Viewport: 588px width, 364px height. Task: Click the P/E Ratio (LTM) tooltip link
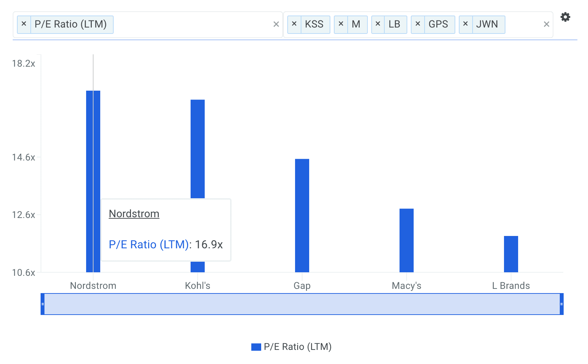(149, 244)
